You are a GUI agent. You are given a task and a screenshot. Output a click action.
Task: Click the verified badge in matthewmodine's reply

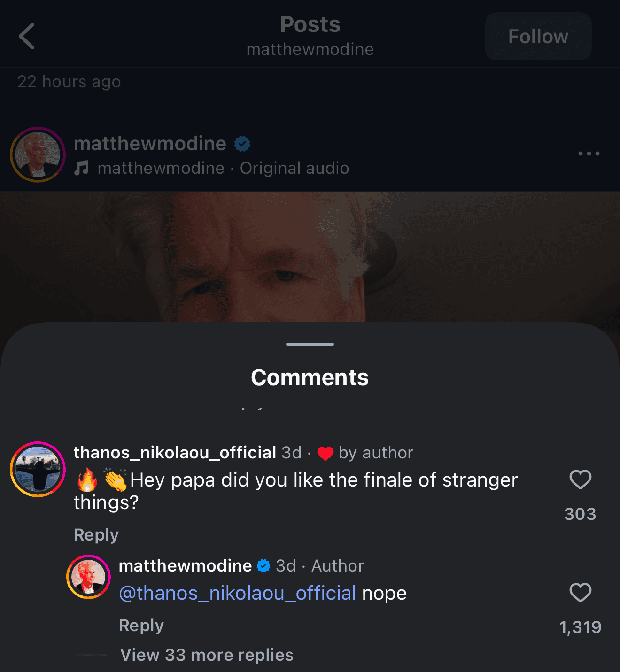[264, 566]
